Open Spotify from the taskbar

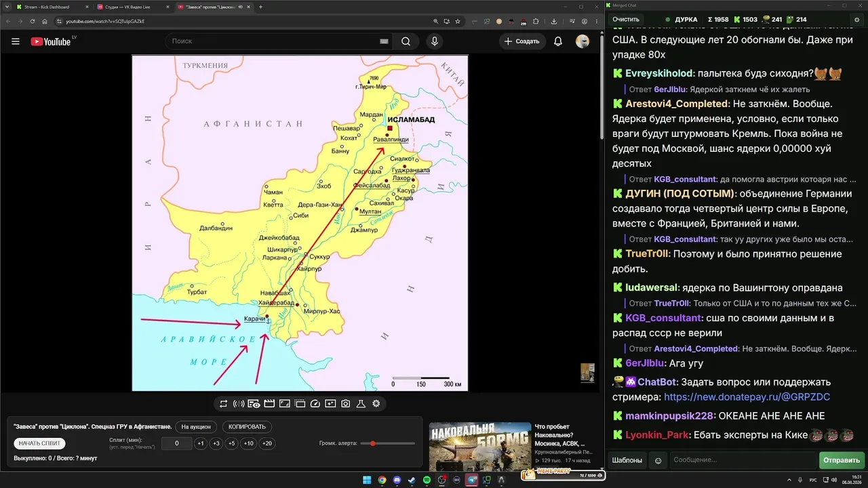pos(427,480)
